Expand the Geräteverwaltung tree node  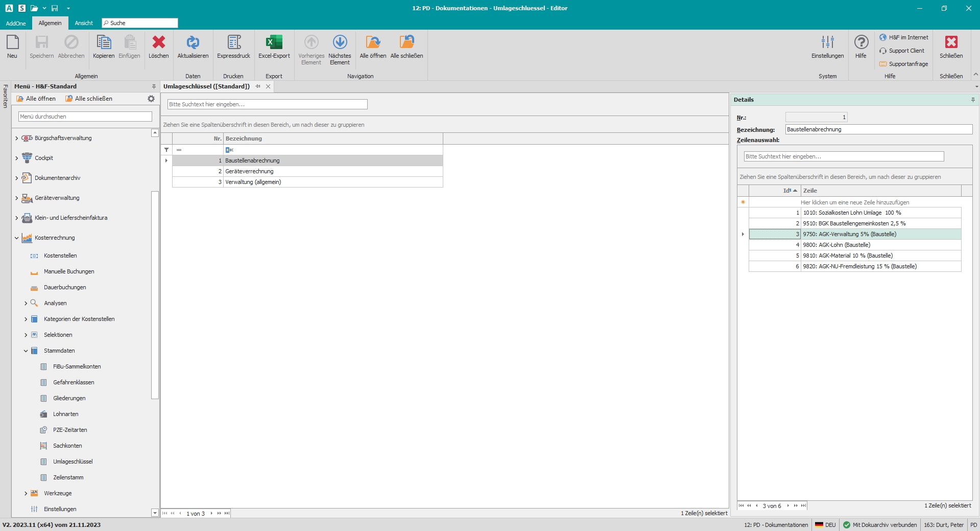click(x=17, y=198)
